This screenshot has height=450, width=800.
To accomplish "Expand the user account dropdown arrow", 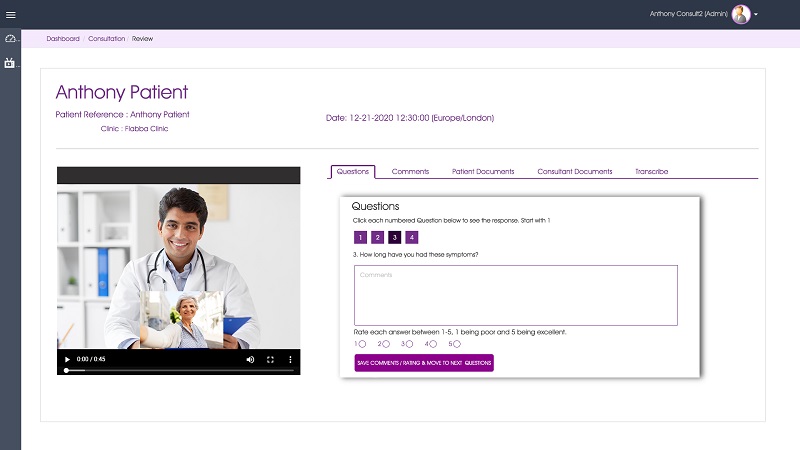I will (756, 14).
